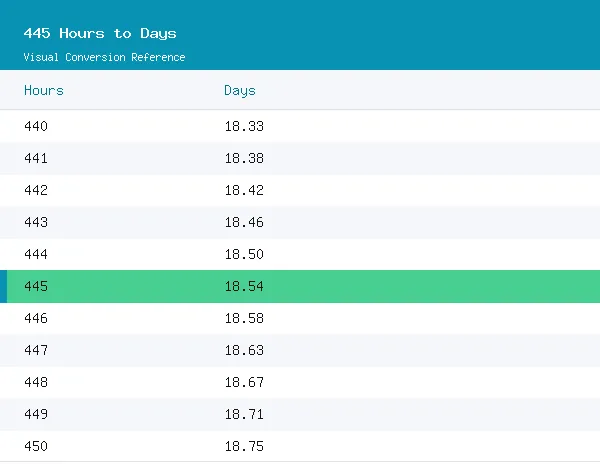Select the 447 hours cell
The height and width of the screenshot is (466, 600).
pos(36,350)
